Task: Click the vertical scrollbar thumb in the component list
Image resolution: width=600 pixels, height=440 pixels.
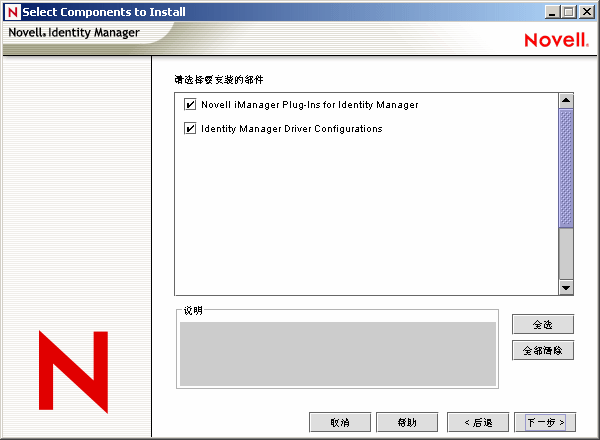Action: pyautogui.click(x=566, y=168)
